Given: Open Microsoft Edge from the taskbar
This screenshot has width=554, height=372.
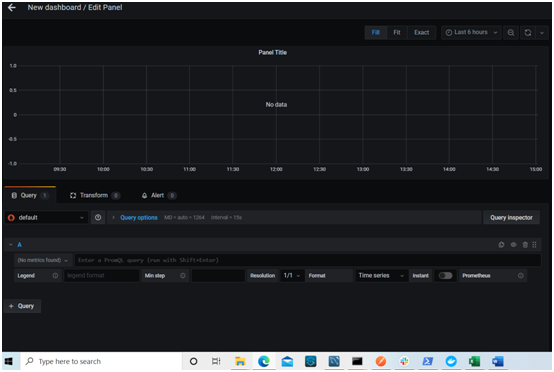Looking at the screenshot, I should click(x=264, y=361).
